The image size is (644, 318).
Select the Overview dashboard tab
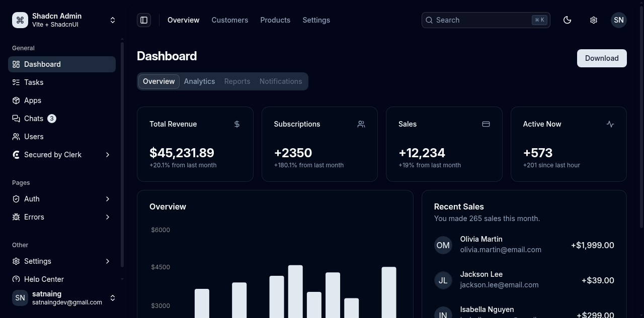tap(159, 81)
